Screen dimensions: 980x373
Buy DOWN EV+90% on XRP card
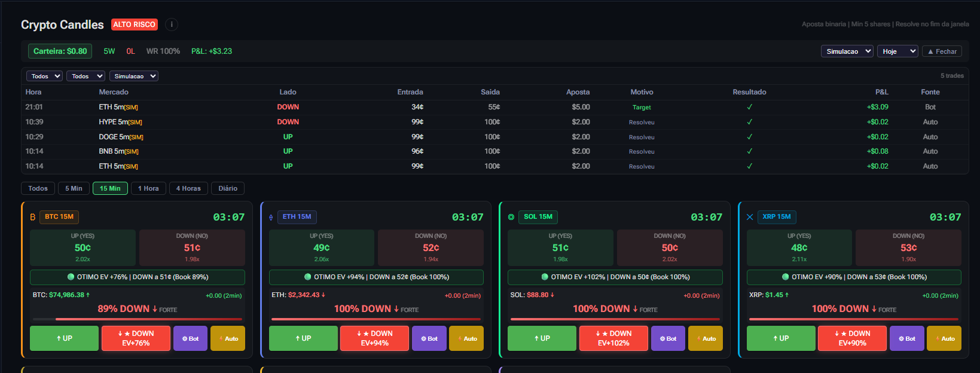(x=853, y=338)
